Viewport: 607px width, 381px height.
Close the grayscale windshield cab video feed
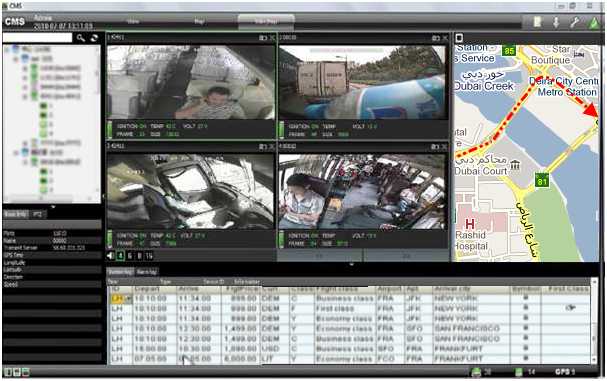273,147
